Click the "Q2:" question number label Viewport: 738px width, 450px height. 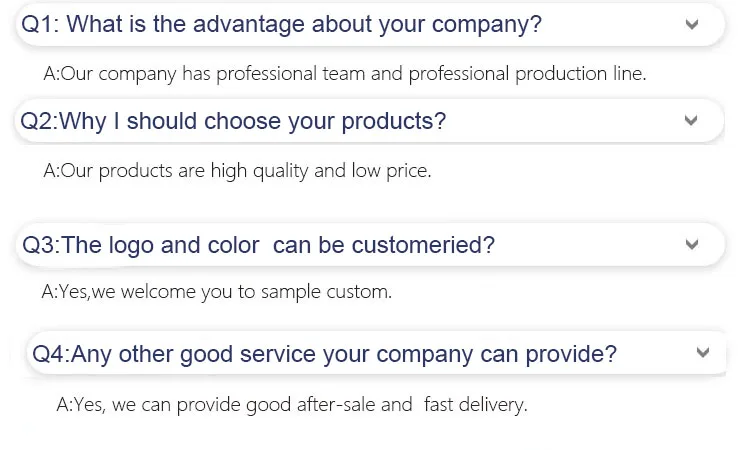tap(39, 121)
